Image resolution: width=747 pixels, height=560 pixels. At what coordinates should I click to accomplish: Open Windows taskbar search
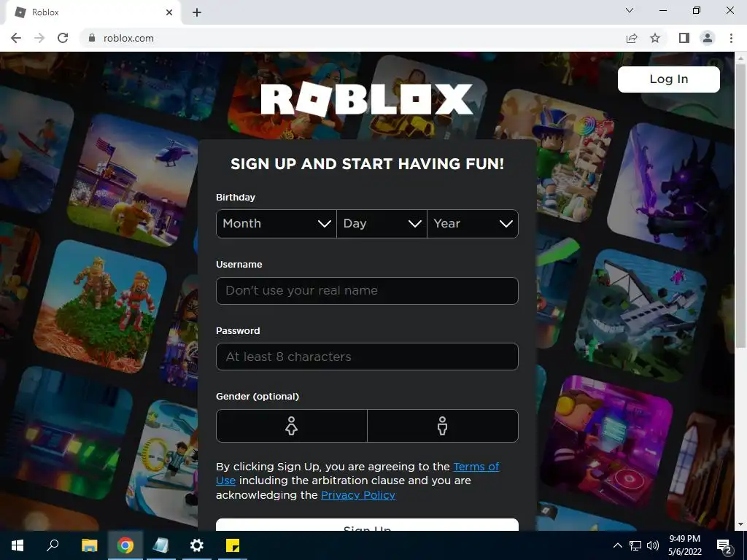pos(53,545)
